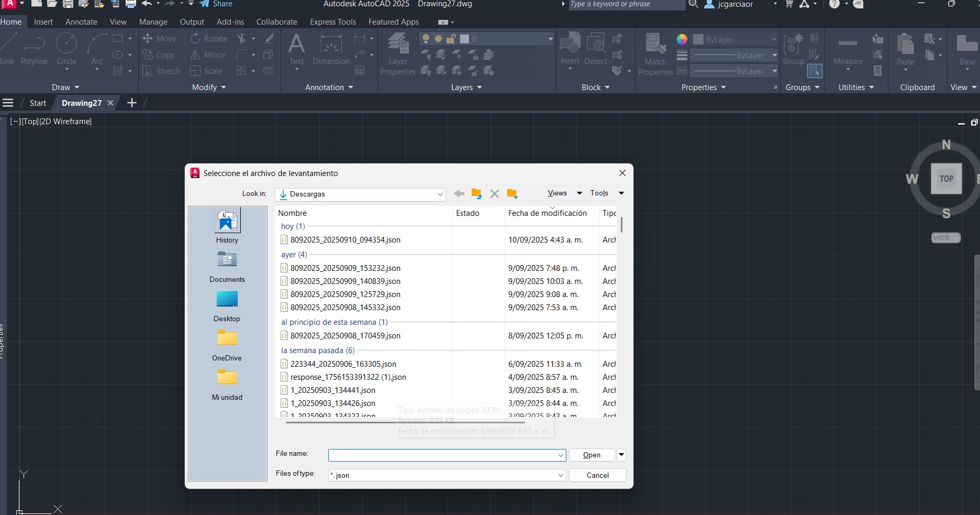The image size is (980, 515).
Task: Select the OneDrive folder icon
Action: coord(227,339)
